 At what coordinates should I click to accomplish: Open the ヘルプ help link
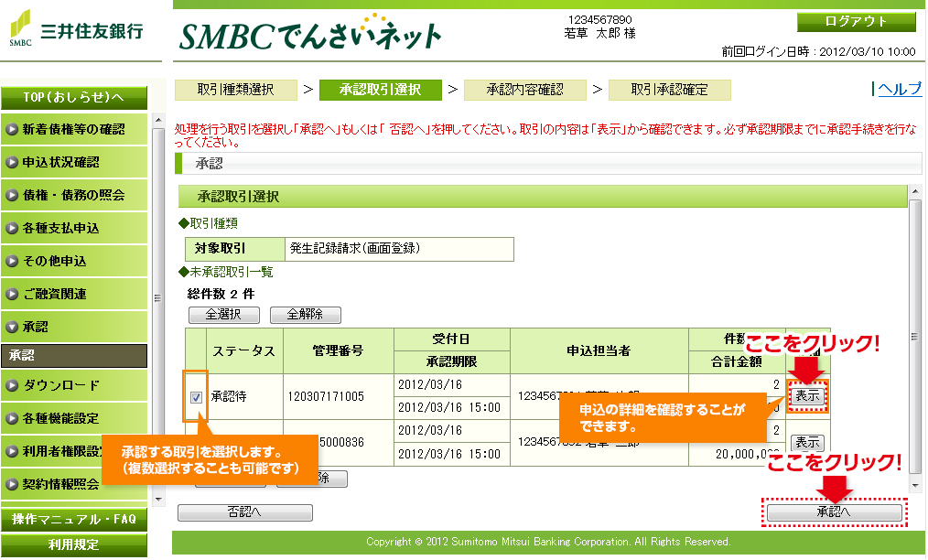pyautogui.click(x=899, y=89)
